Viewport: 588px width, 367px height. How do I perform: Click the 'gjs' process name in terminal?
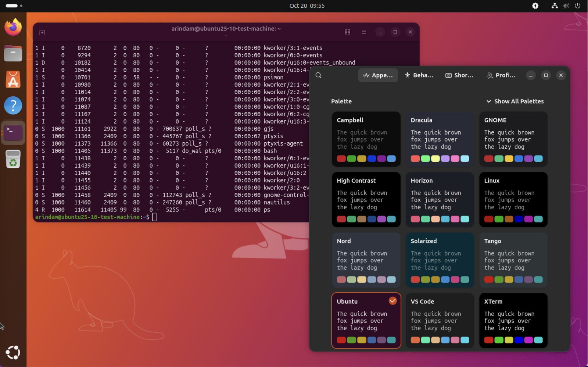269,129
